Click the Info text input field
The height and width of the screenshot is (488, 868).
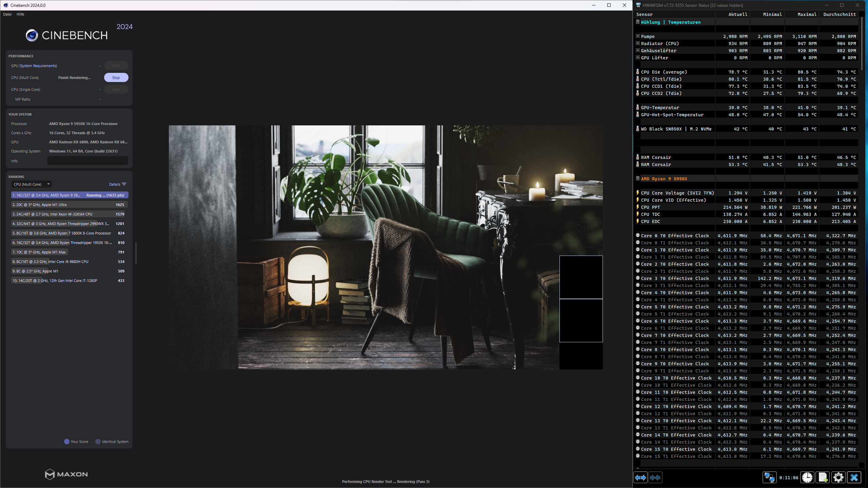87,161
